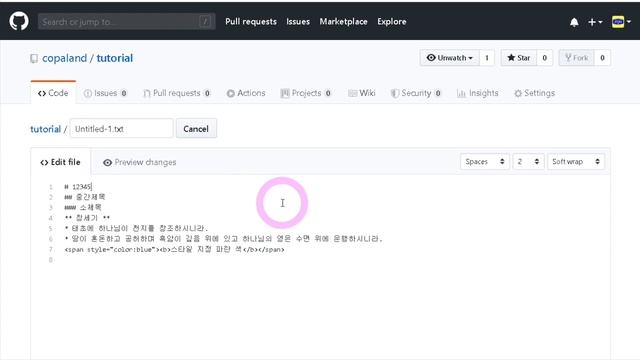This screenshot has width=640, height=360.
Task: Open Issues in top navigation
Action: point(298,22)
